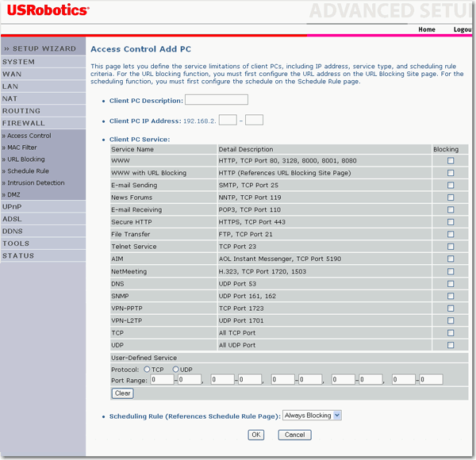Click first port range start field

point(162,380)
